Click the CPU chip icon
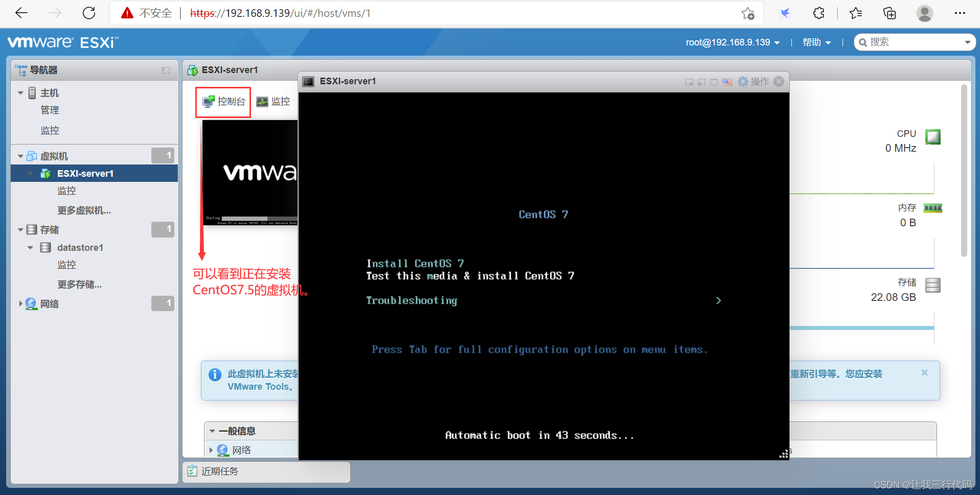 point(933,137)
